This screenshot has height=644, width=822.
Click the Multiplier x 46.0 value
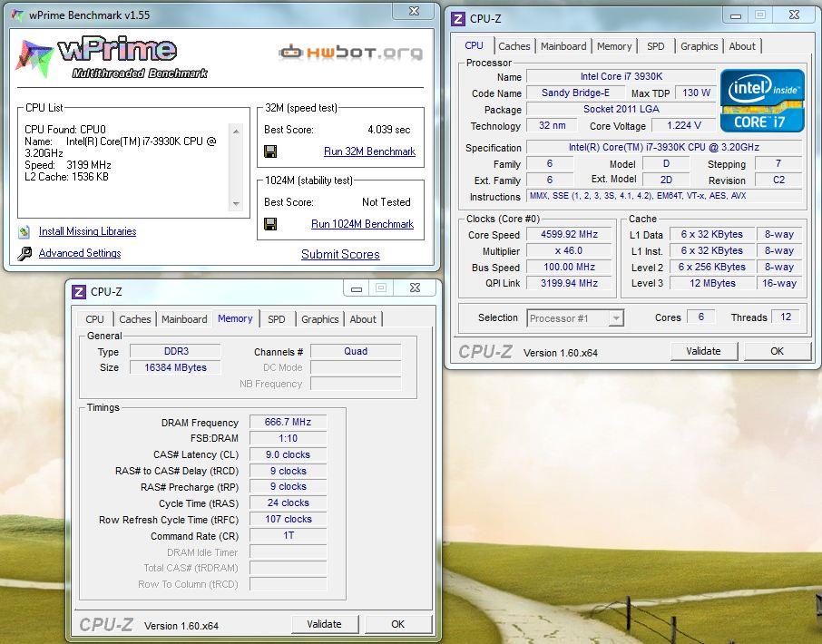click(569, 250)
